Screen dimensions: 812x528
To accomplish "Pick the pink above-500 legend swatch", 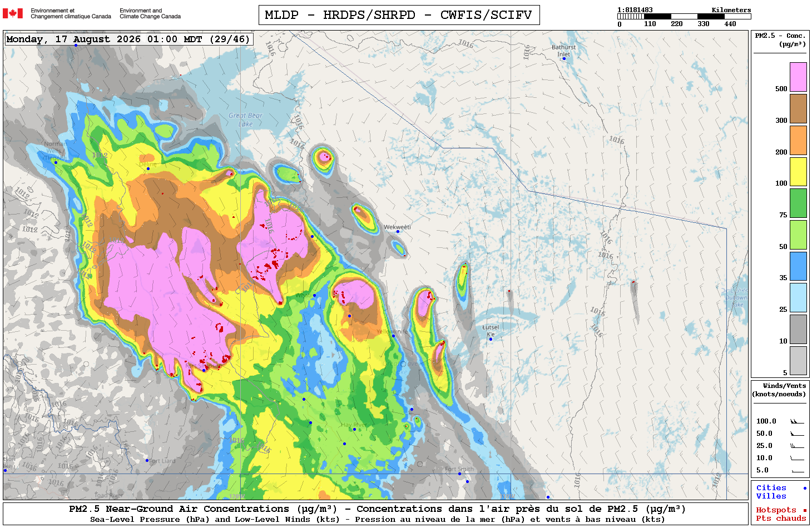I will tap(798, 77).
